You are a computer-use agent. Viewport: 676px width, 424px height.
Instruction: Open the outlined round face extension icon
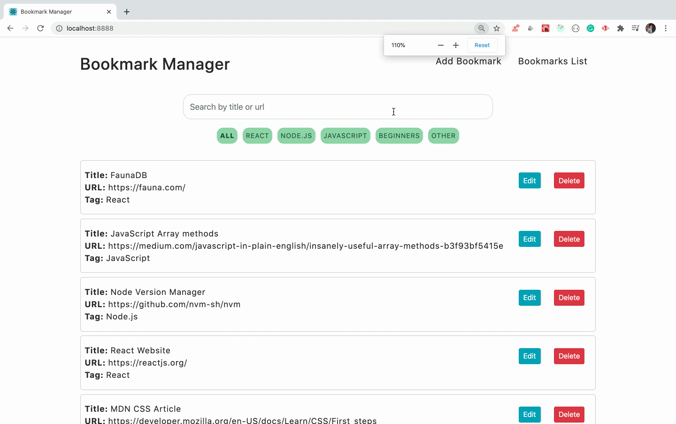point(576,28)
